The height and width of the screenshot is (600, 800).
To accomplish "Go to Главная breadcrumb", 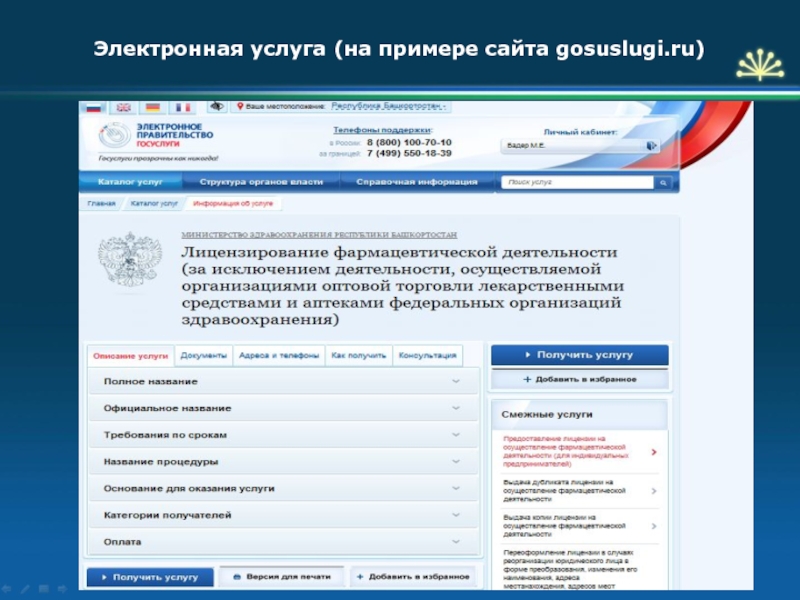I will click(x=101, y=204).
